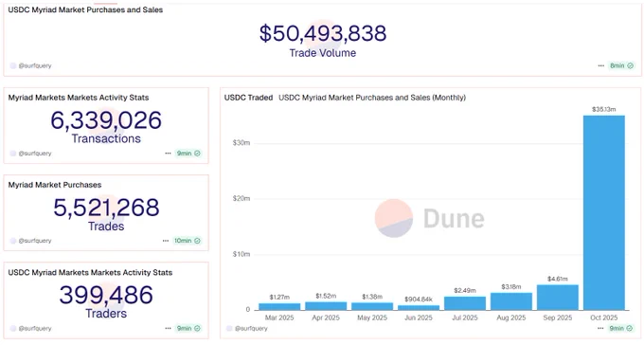Click the 'Myriad Markets Markets Activity Stats' title
The image size is (644, 345).
pos(79,98)
